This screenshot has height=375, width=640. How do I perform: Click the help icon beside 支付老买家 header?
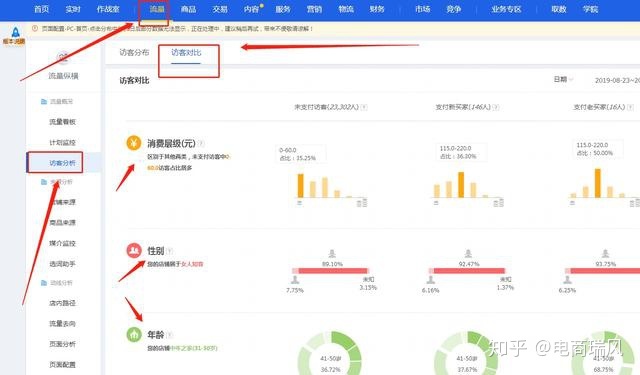point(631,107)
